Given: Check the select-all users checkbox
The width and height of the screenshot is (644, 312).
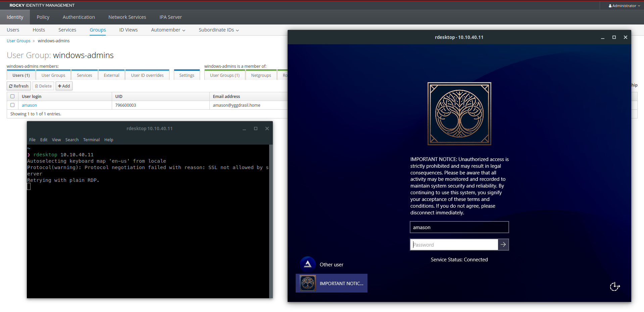Looking at the screenshot, I should click(x=12, y=96).
